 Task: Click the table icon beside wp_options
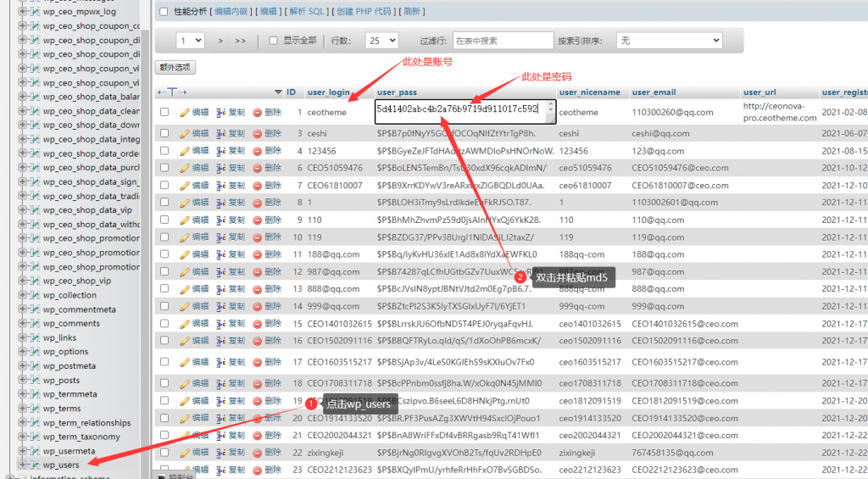pos(35,352)
